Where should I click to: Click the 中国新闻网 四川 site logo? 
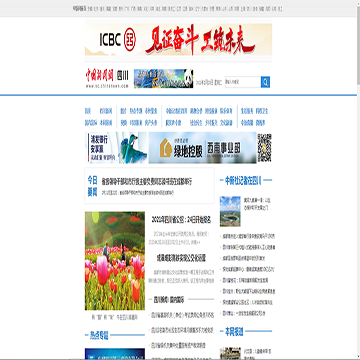(107, 79)
